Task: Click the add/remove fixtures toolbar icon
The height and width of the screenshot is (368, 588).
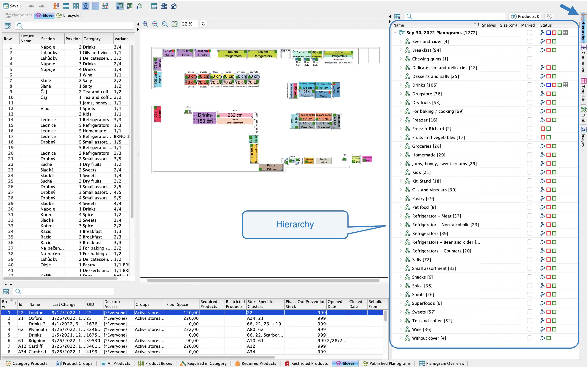Action: pos(105,6)
